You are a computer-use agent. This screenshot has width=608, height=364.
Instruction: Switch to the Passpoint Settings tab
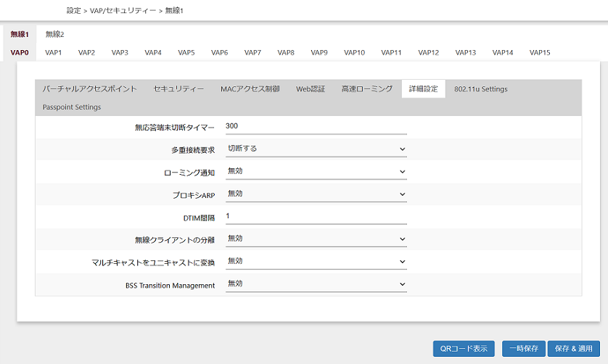tap(72, 107)
